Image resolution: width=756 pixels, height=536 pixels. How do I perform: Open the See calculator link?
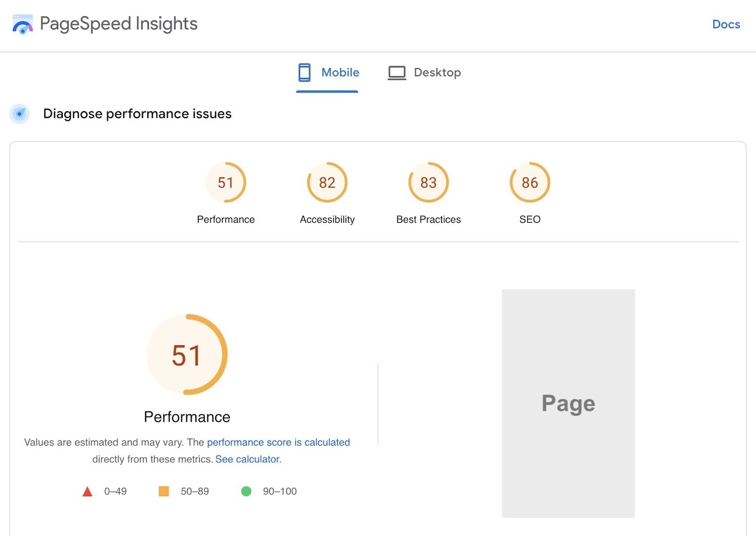[x=248, y=459]
